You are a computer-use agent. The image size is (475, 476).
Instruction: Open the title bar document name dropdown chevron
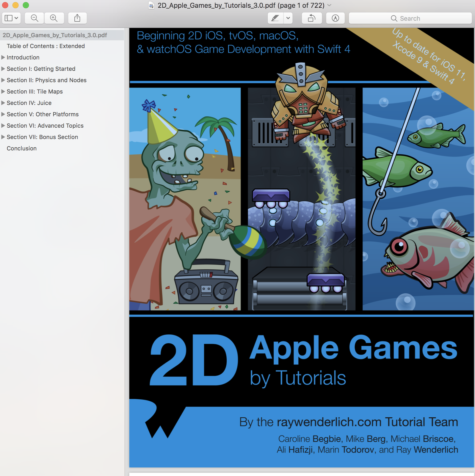329,5
